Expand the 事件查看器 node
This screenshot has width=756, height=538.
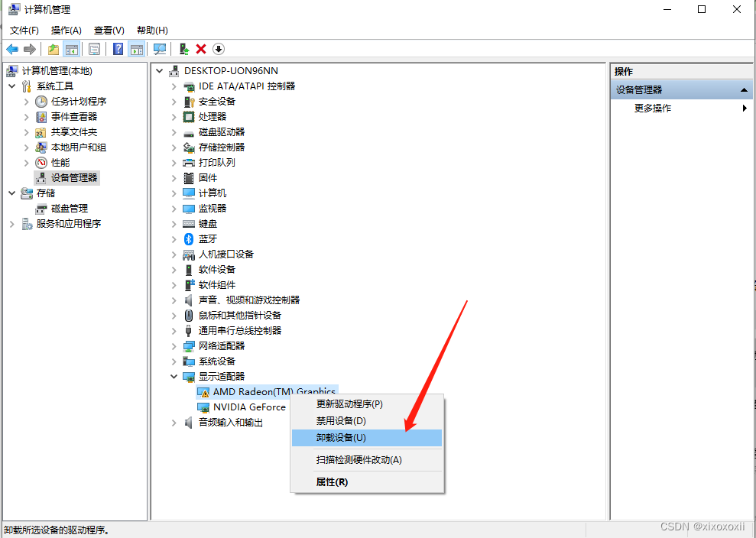(x=27, y=117)
